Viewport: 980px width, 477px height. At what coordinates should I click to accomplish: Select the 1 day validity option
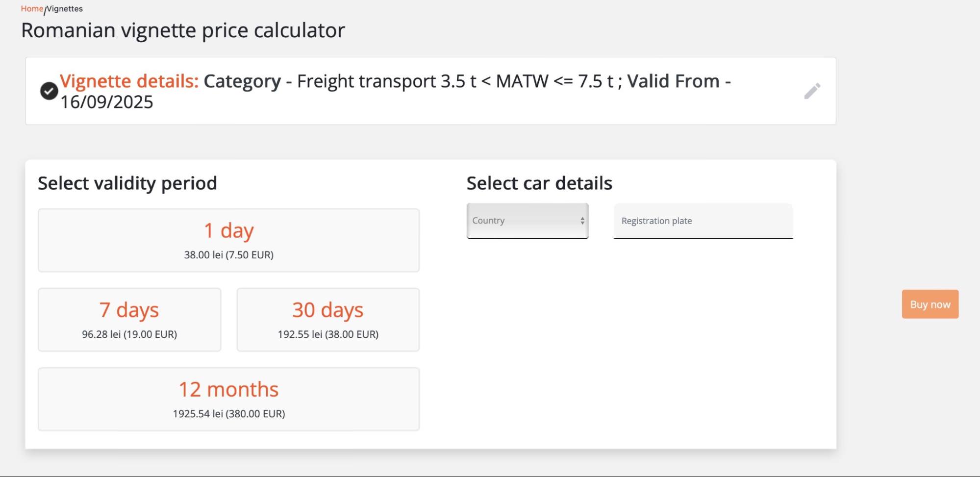228,240
